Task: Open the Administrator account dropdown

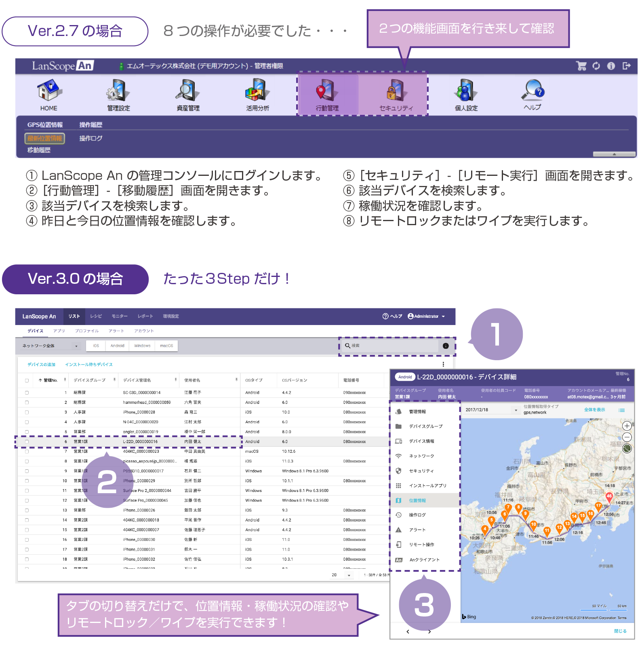Action: (426, 316)
